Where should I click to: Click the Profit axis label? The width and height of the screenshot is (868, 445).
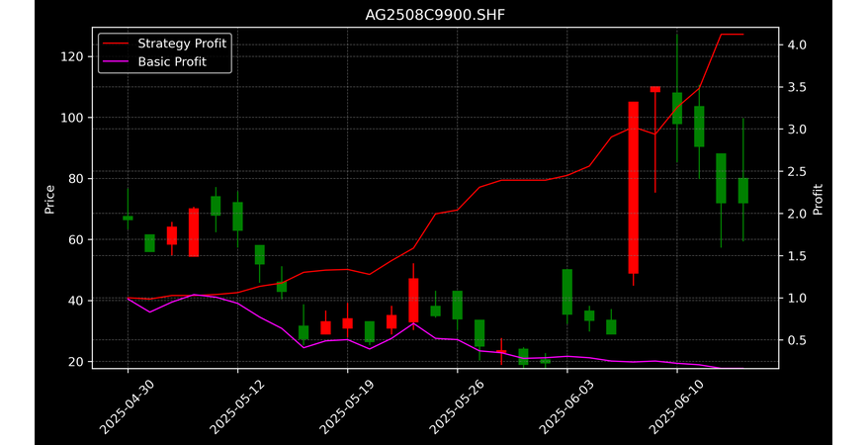(818, 199)
